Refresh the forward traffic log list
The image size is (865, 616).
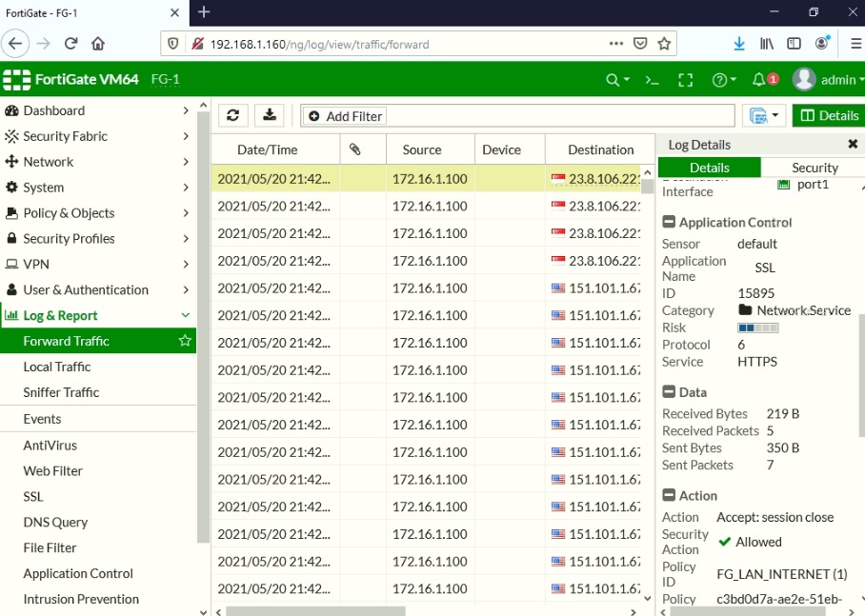[232, 114]
